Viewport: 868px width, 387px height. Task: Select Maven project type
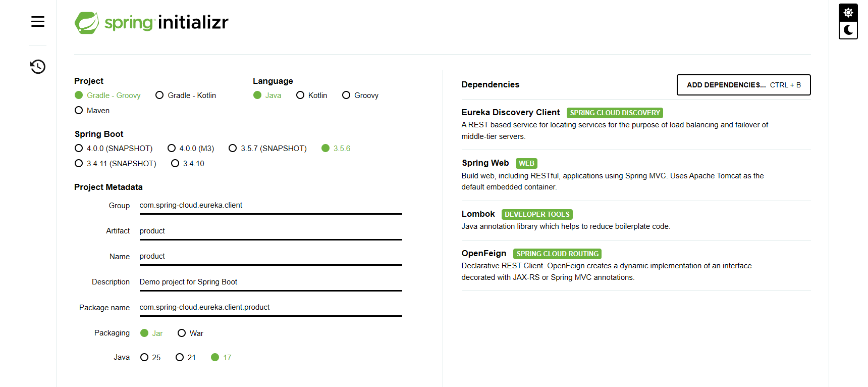[x=92, y=111]
